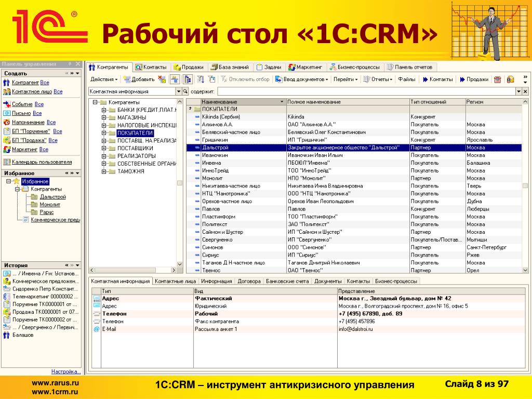
Task: Open the История panel dropdown arrow
Action: click(78, 265)
